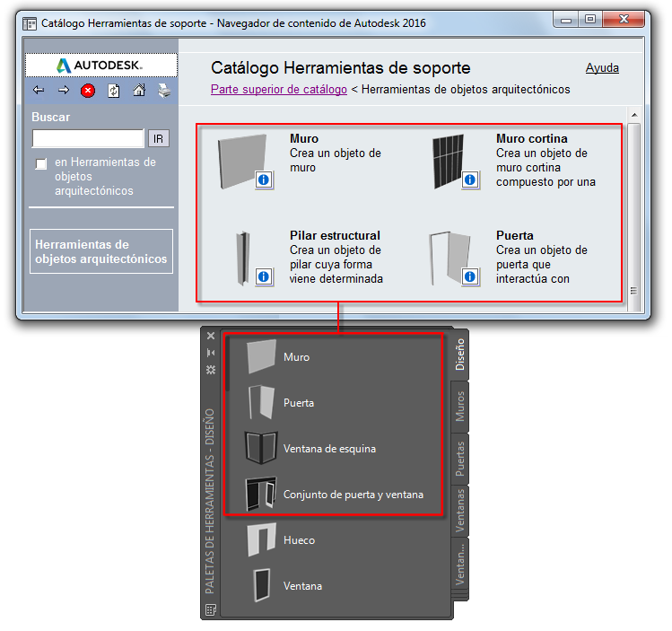Minimize the Navegador de contenido window
672x631 pixels.
coord(566,19)
